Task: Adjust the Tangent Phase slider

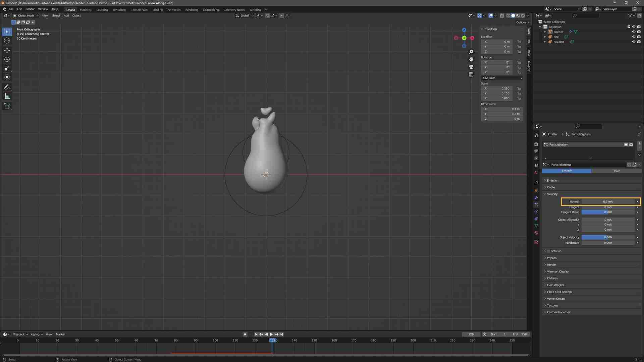Action: coord(608,212)
